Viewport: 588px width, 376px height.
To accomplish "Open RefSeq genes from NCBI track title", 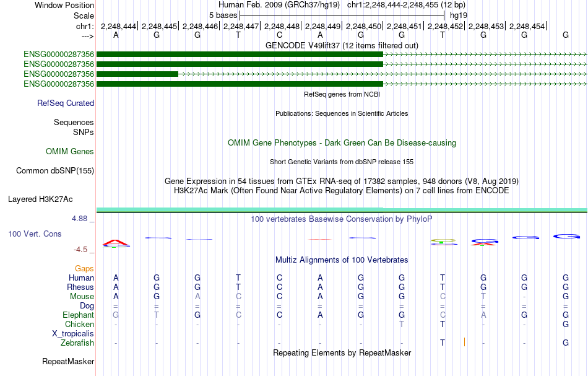I will tap(342, 94).
